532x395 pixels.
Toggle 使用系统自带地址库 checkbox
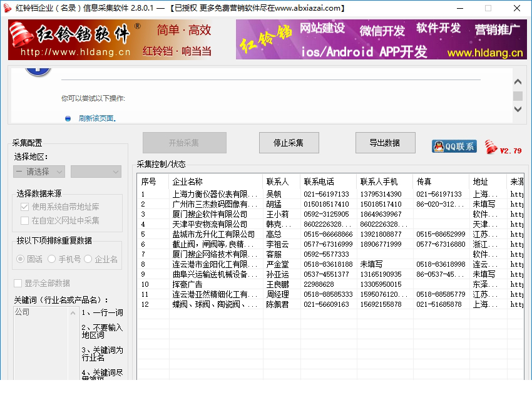(24, 207)
